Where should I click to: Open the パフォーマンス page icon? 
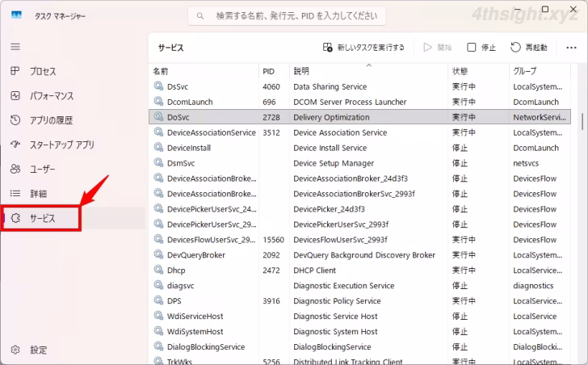tap(15, 95)
